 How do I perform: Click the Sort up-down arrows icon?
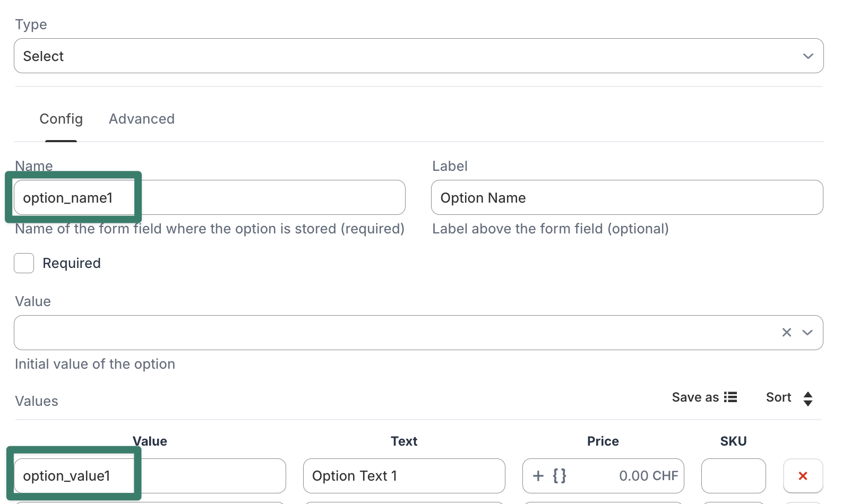pos(807,398)
